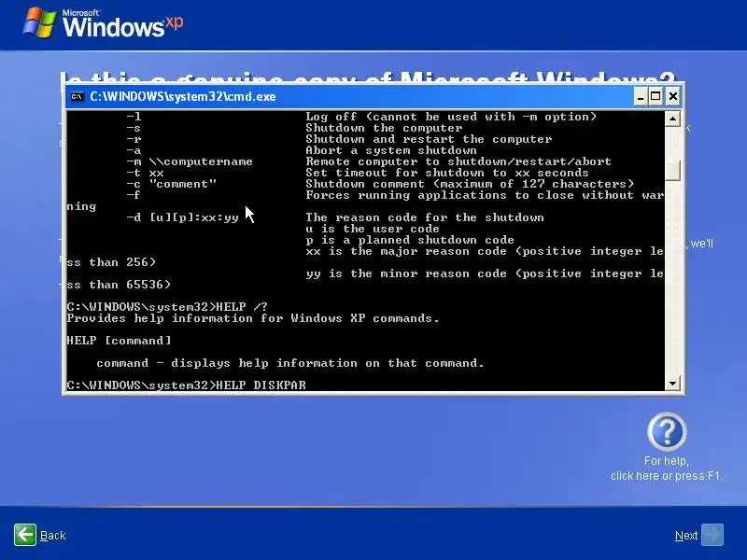Click the 'HELP [command]' syntax line
This screenshot has height=560, width=747.
pos(119,341)
